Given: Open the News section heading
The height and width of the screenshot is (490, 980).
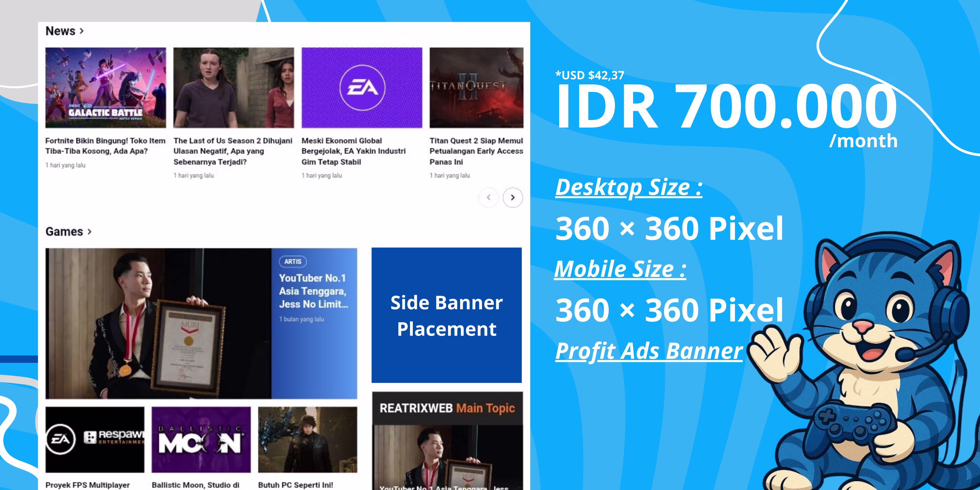Looking at the screenshot, I should pyautogui.click(x=60, y=31).
